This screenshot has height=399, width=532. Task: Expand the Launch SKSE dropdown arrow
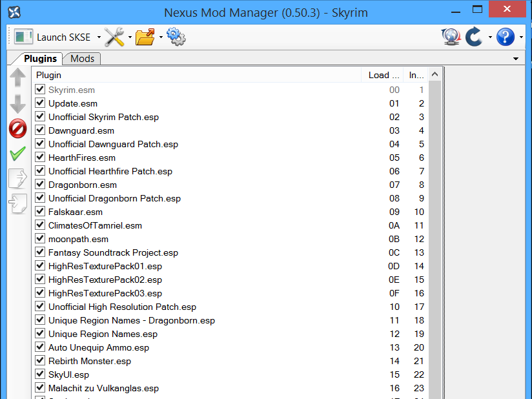pyautogui.click(x=99, y=37)
